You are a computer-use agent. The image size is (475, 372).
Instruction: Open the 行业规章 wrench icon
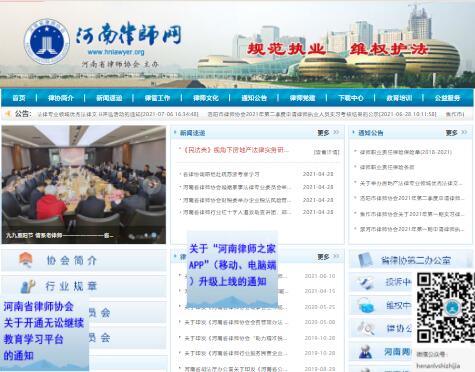tap(28, 286)
